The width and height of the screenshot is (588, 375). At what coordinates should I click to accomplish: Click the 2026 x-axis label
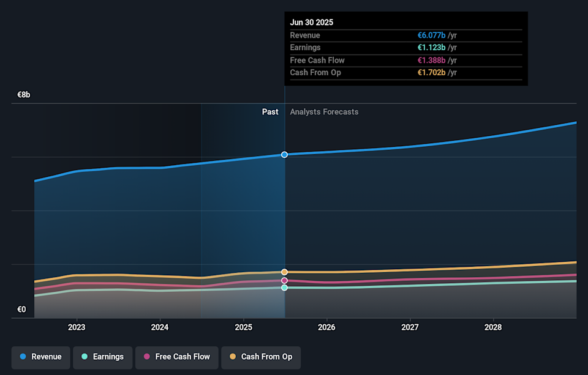pyautogui.click(x=326, y=327)
